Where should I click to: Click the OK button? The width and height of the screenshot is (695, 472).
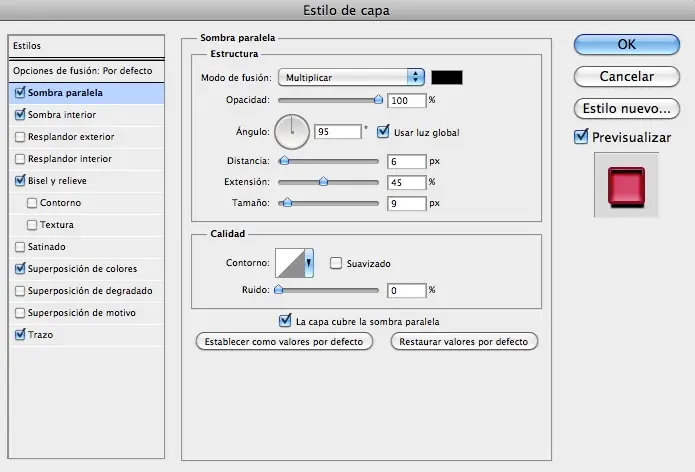point(626,45)
